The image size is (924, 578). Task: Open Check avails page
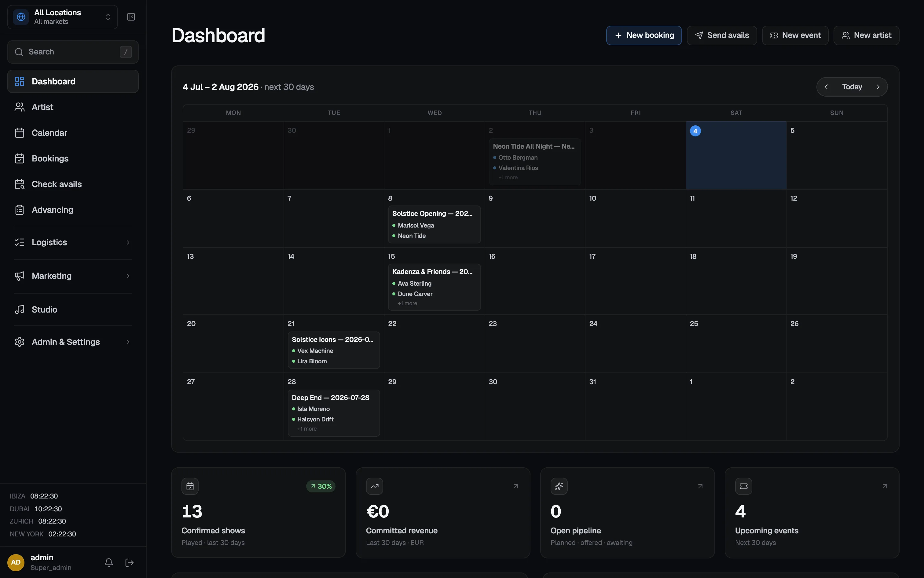(72, 184)
